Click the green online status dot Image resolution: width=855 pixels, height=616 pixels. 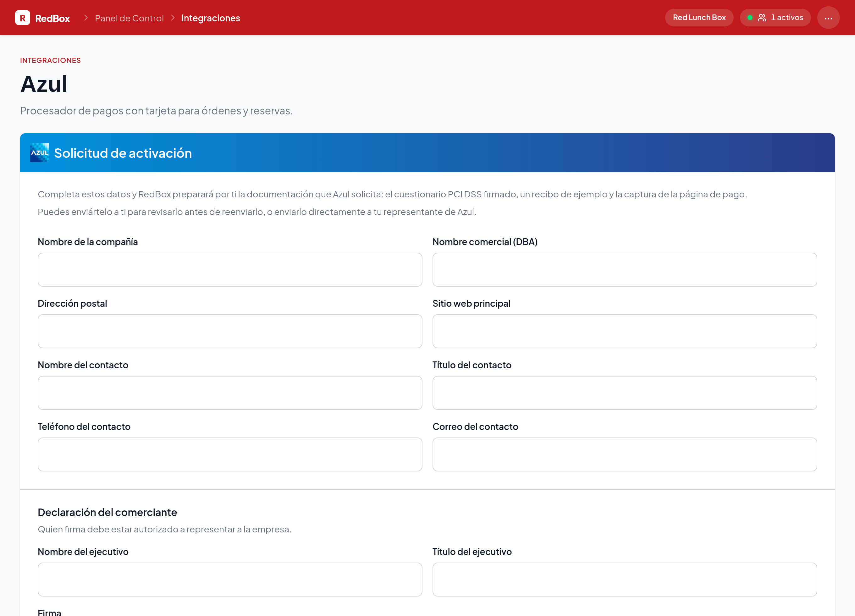(750, 18)
